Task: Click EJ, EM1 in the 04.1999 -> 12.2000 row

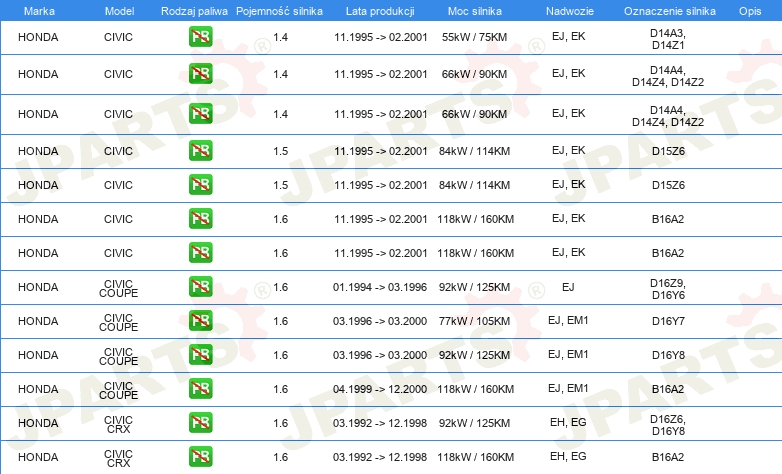Action: (x=568, y=388)
